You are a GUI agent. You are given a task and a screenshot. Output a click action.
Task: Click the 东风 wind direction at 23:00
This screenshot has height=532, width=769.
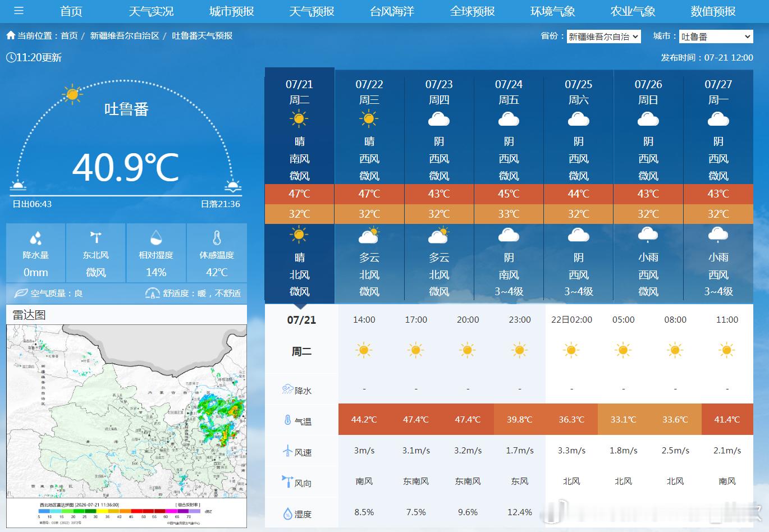click(520, 481)
